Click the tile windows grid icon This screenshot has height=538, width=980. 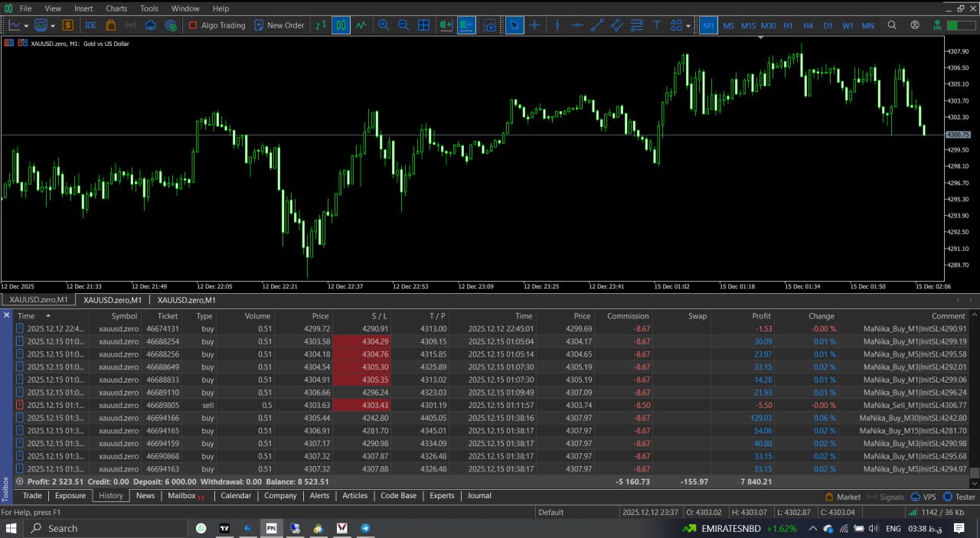click(x=423, y=25)
